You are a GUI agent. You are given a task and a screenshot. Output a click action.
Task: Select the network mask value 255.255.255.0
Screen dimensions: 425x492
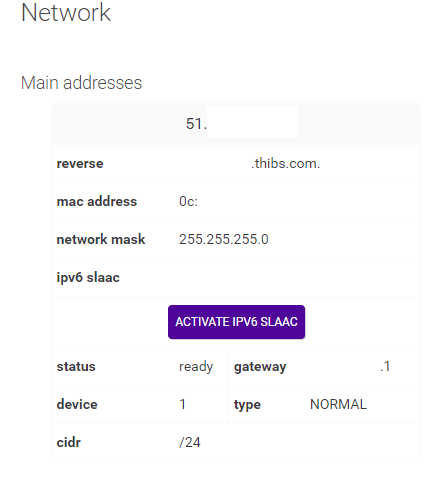[x=224, y=239]
